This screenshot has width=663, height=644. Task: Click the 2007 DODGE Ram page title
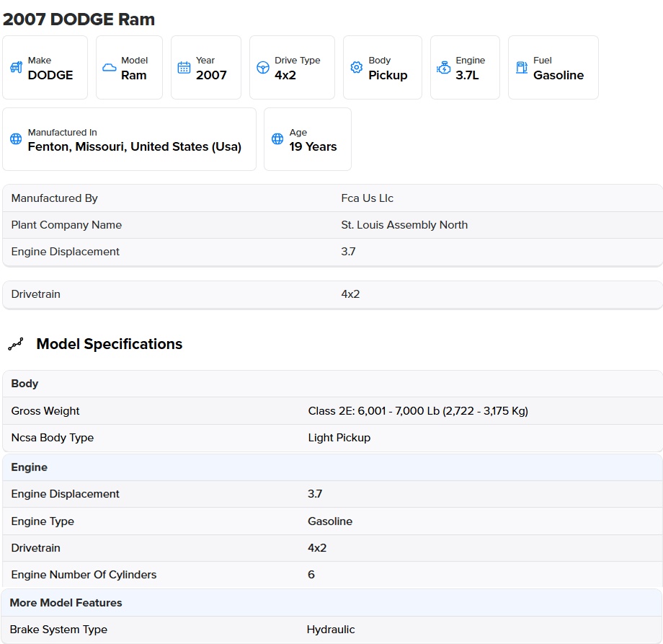click(79, 19)
